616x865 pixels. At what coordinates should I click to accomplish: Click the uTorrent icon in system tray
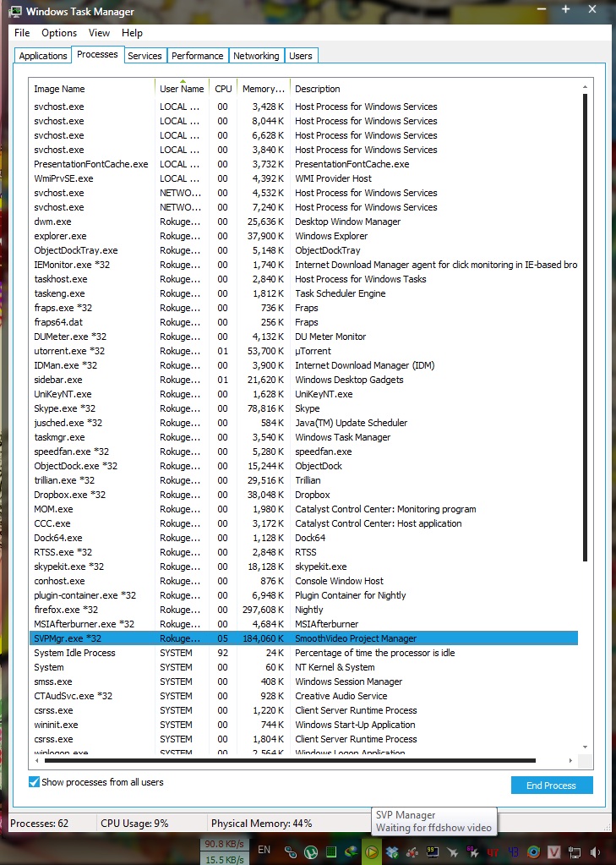click(x=311, y=852)
